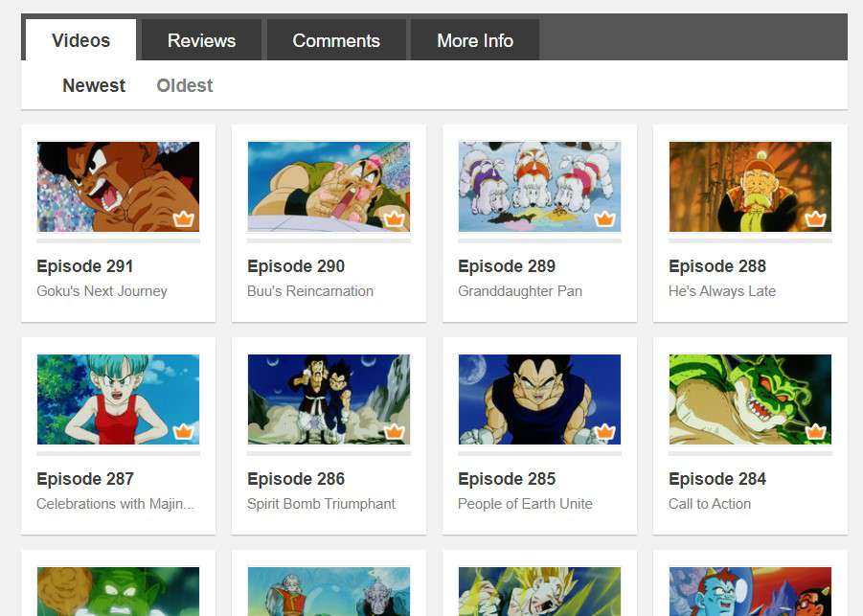Click the Episode 286 title
863x616 pixels.
click(296, 479)
